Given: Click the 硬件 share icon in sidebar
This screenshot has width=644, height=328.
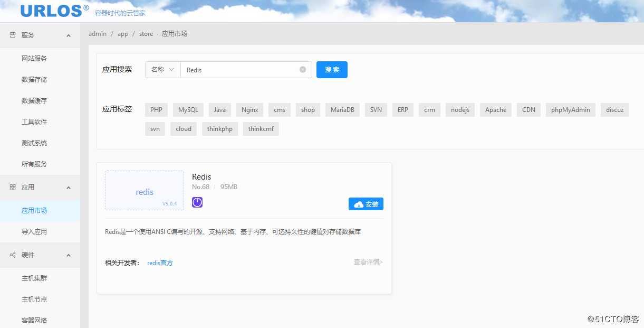Looking at the screenshot, I should [x=13, y=255].
